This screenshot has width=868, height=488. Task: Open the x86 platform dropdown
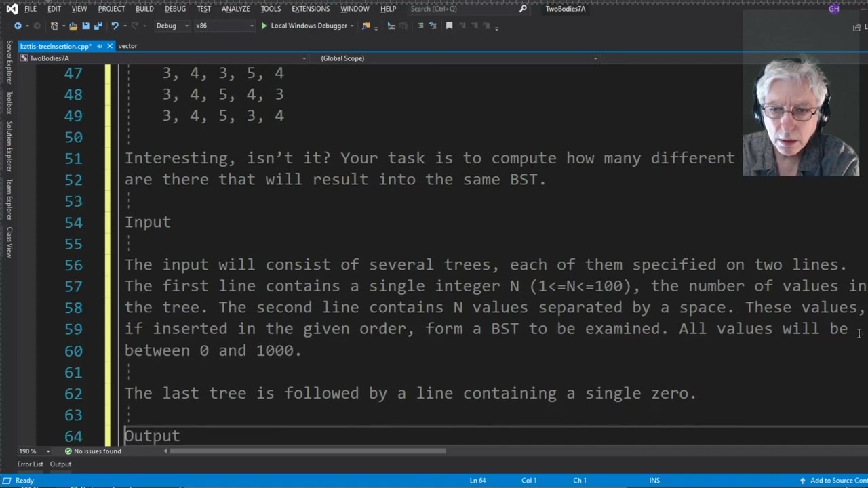(224, 26)
